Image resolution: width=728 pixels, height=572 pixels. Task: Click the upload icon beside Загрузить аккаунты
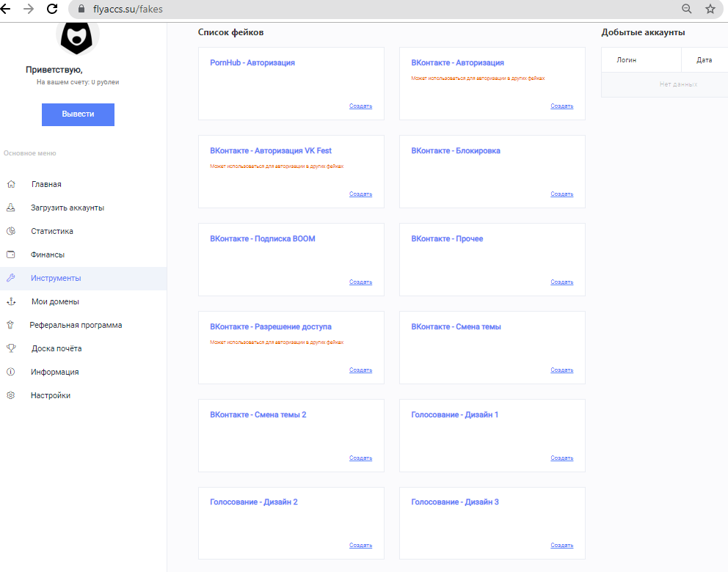click(x=11, y=208)
